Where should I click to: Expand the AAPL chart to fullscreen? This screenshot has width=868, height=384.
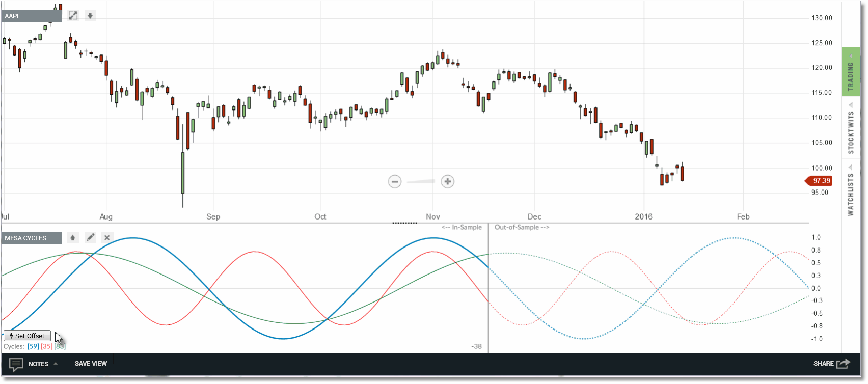pyautogui.click(x=73, y=16)
